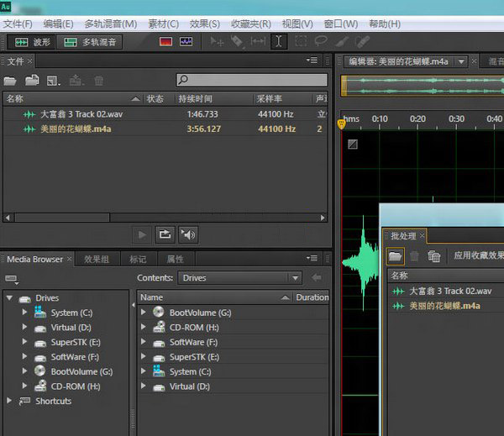Show the spectral pitch display

point(186,41)
